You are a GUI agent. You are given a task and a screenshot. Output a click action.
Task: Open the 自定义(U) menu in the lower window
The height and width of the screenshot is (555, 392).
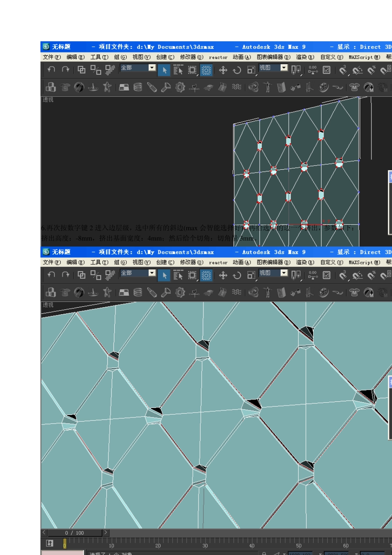[332, 262]
